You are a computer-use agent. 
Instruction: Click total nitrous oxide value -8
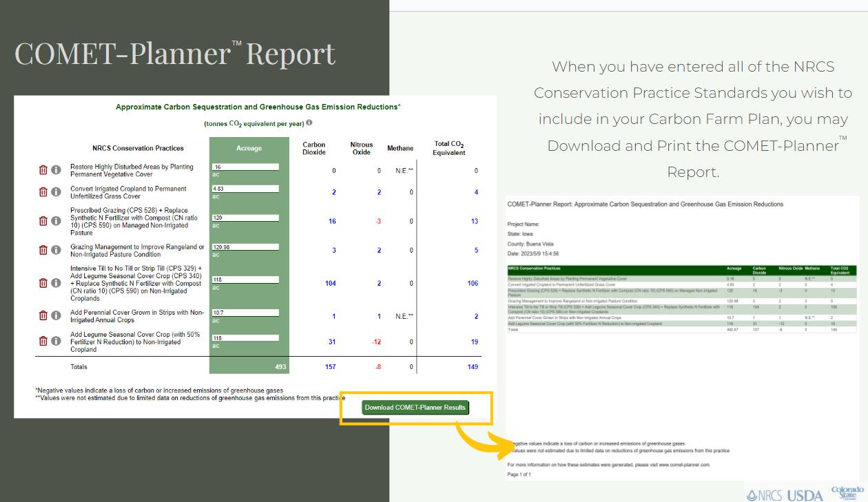click(378, 366)
